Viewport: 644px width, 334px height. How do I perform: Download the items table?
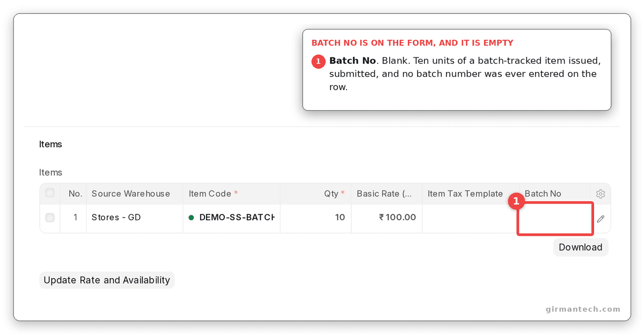click(x=581, y=247)
